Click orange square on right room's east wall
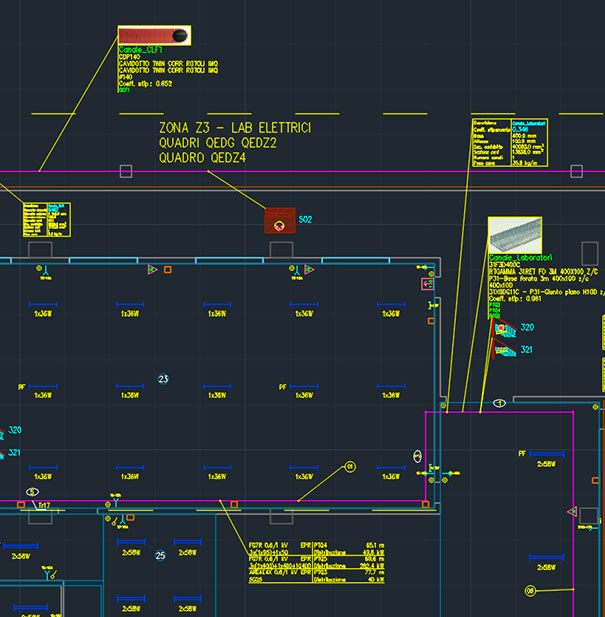The image size is (605, 617). coord(595,480)
